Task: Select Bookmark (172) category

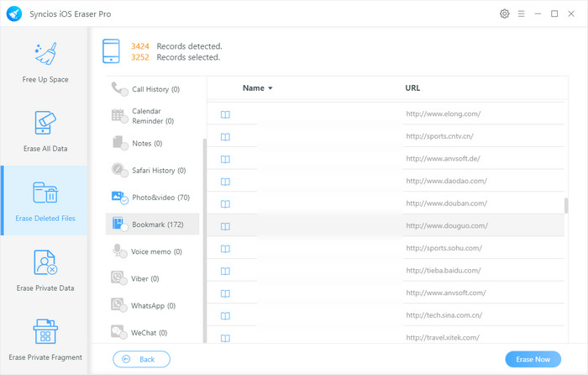Action: [152, 224]
